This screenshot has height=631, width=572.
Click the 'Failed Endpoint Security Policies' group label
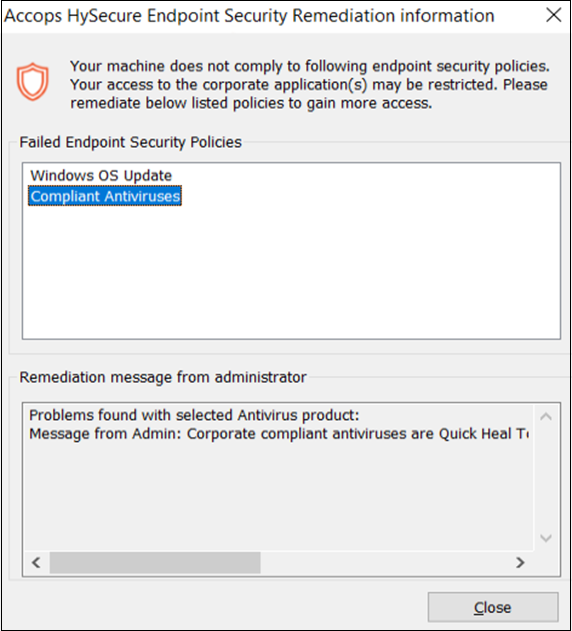[130, 142]
